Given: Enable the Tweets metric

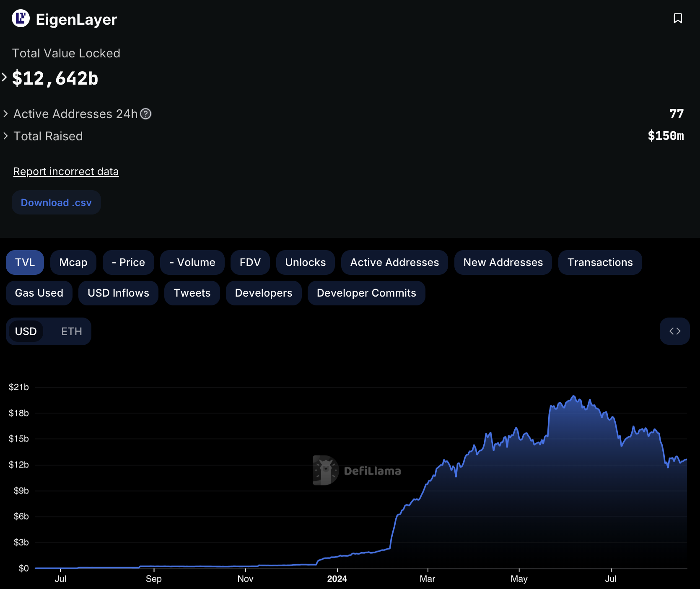Looking at the screenshot, I should 192,293.
